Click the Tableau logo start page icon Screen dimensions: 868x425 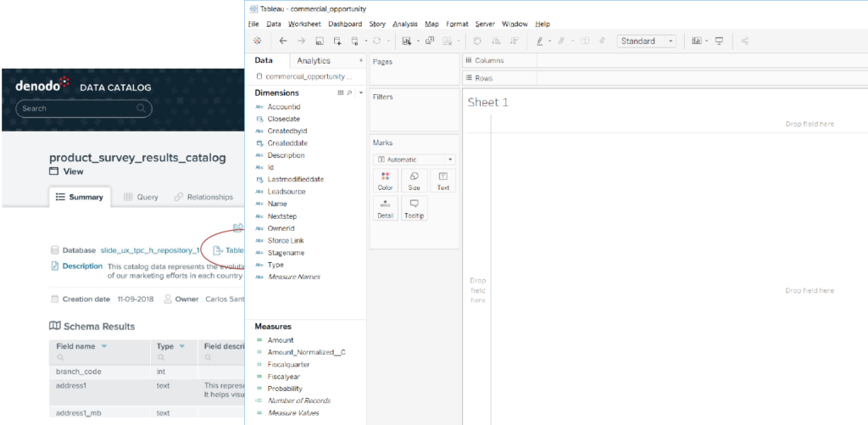[257, 41]
